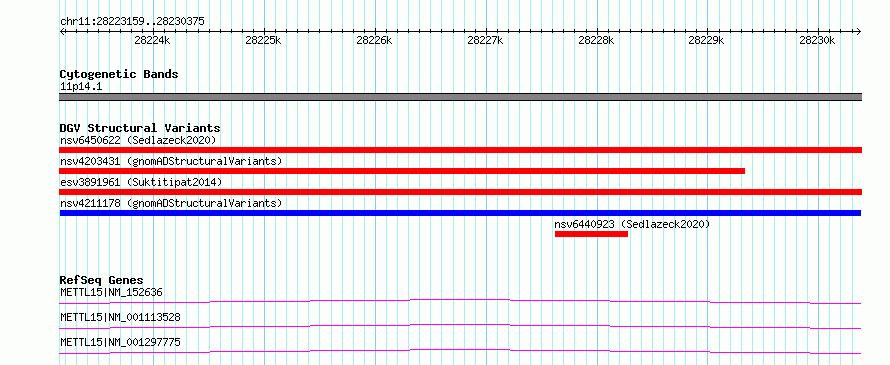Click the Cytogenetic Bands track heading
The image size is (890, 365).
click(119, 74)
